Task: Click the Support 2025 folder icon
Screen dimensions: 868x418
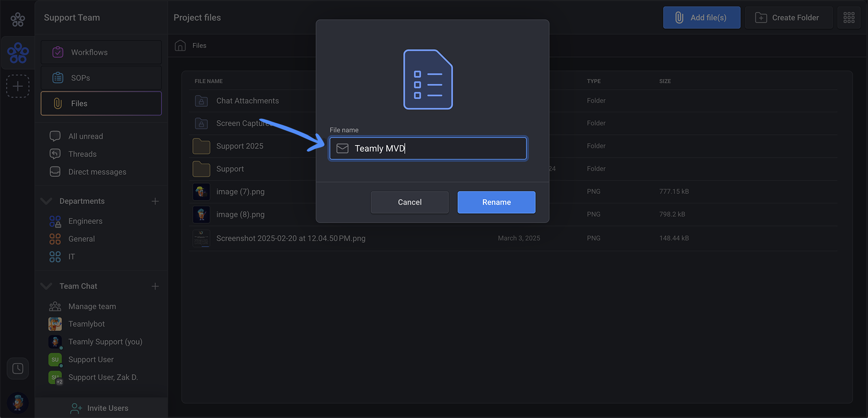Action: [201, 146]
